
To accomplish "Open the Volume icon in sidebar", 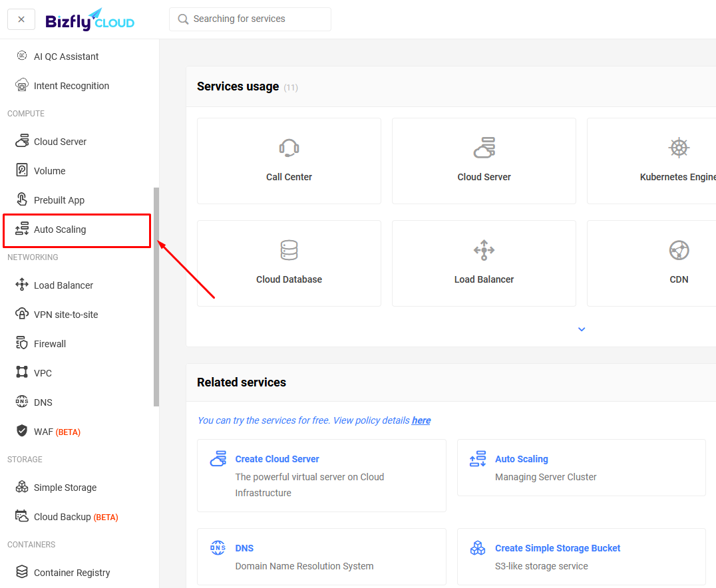I will coord(22,170).
